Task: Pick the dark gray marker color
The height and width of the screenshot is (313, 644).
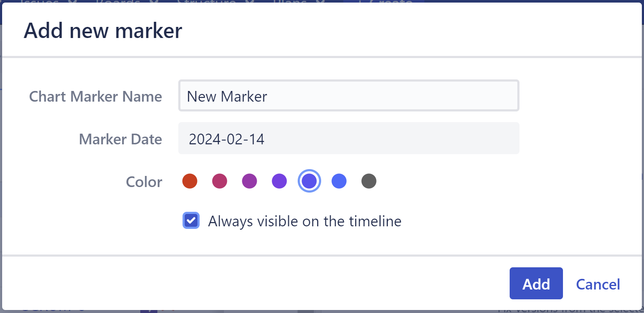Action: point(368,181)
